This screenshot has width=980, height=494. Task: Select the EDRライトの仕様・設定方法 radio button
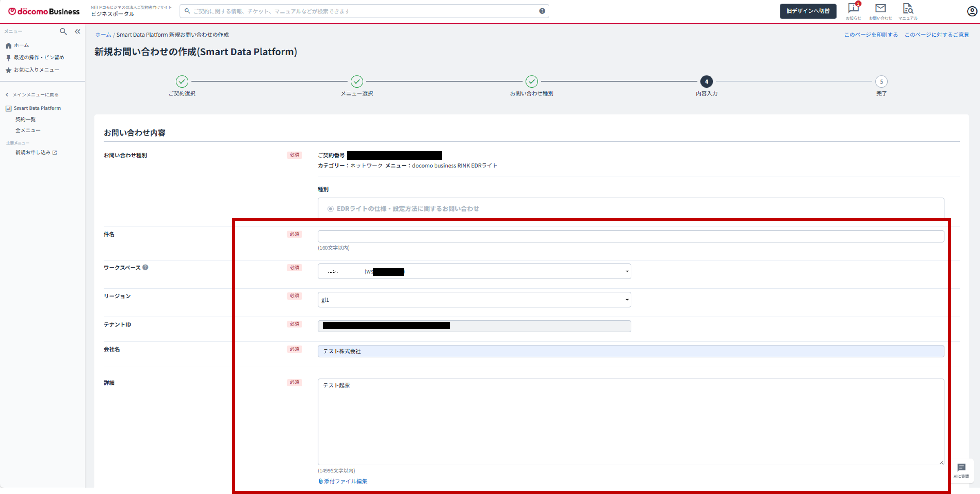pos(331,209)
